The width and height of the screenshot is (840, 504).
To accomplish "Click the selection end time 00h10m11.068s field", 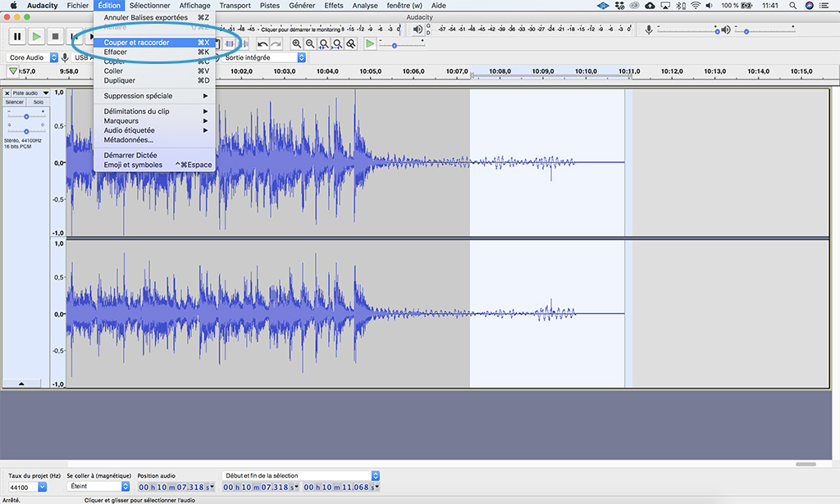I will pos(341,487).
